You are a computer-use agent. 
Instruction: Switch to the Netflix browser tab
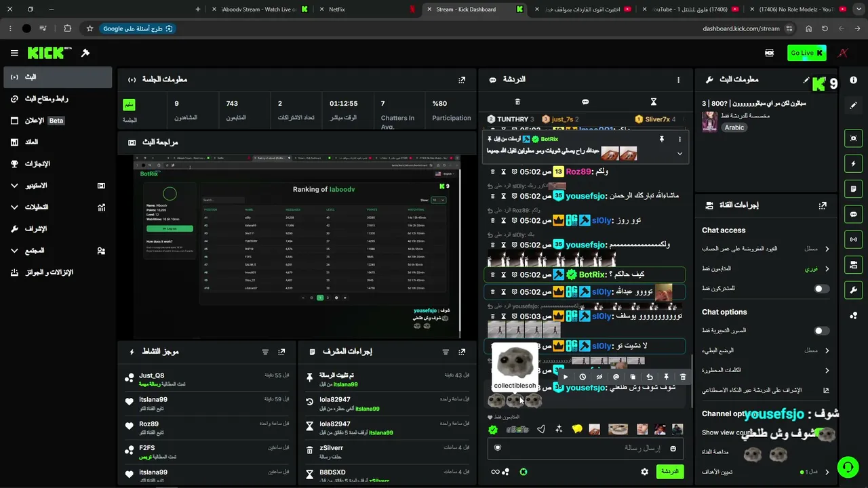click(x=367, y=9)
